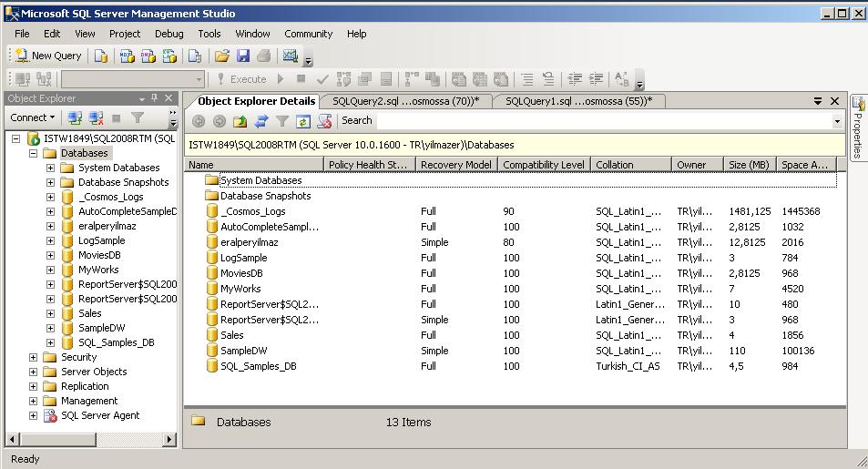The width and height of the screenshot is (868, 469).
Task: Start an Analysis Services DMX query
Action: coord(148,56)
